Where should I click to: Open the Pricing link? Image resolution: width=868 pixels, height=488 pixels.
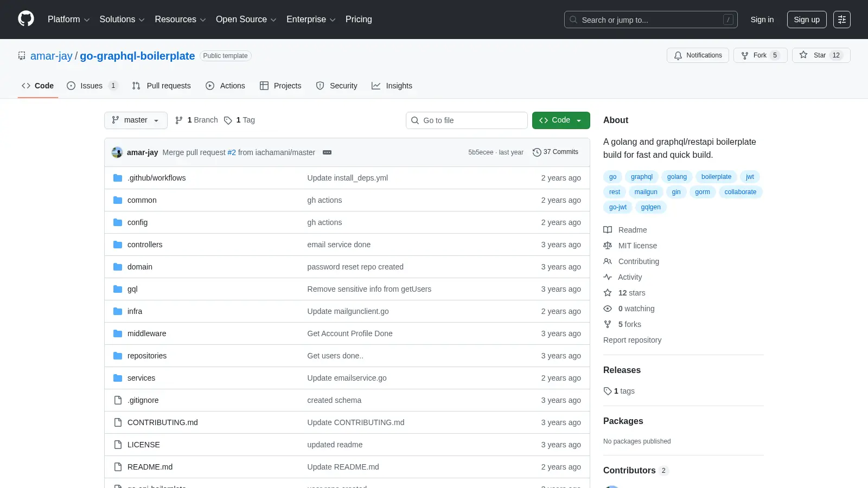pos(359,20)
